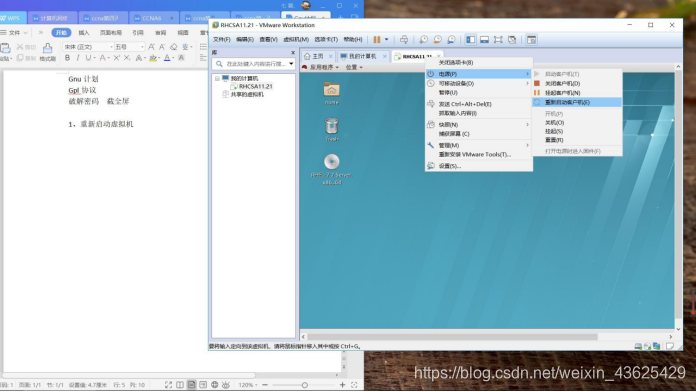Toggle the library sidebar view icon
The height and width of the screenshot is (392, 696).
coord(471,40)
